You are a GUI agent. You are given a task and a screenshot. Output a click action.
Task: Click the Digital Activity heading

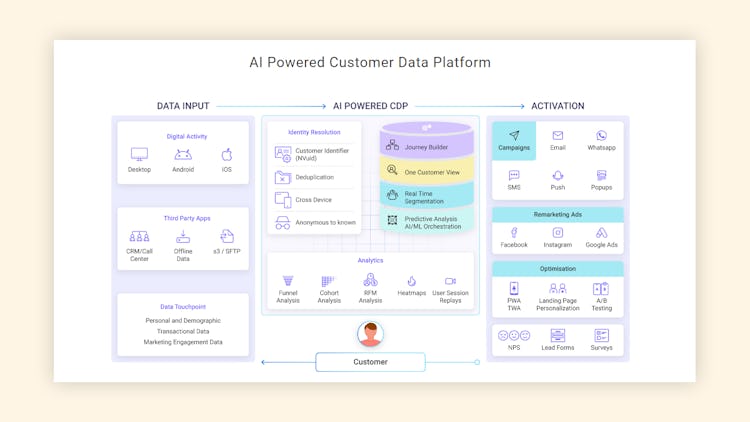[187, 136]
